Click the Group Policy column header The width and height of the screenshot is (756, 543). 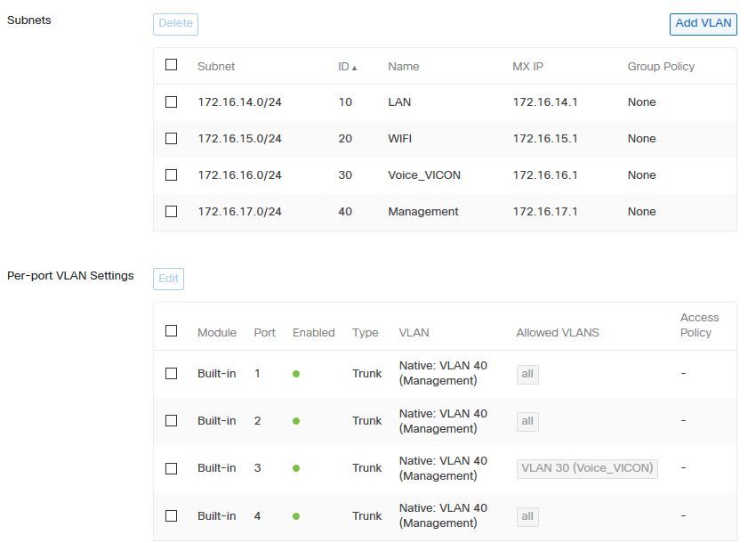tap(661, 67)
